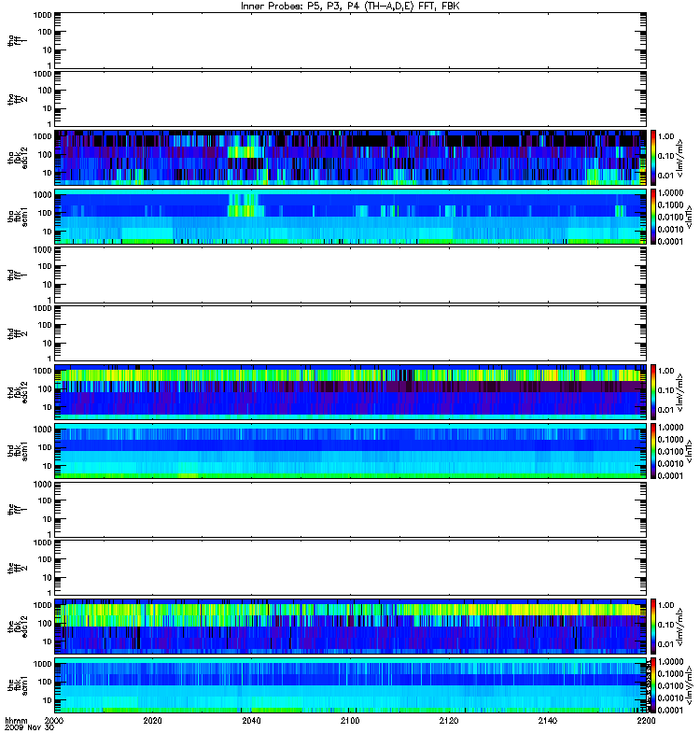Click the thd fbk scm1 color bar

click(x=652, y=451)
